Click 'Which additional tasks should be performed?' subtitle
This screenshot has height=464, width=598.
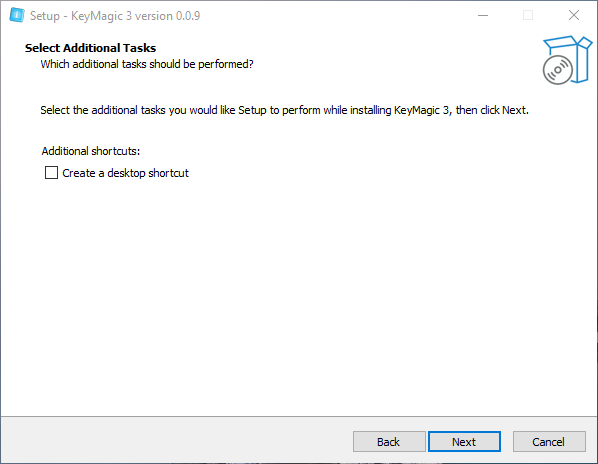click(147, 64)
